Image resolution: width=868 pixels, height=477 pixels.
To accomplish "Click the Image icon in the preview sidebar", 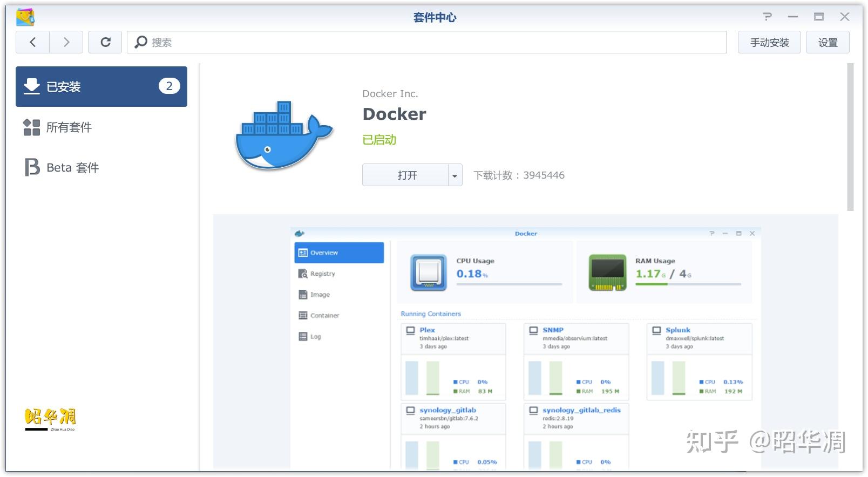I will pos(303,295).
